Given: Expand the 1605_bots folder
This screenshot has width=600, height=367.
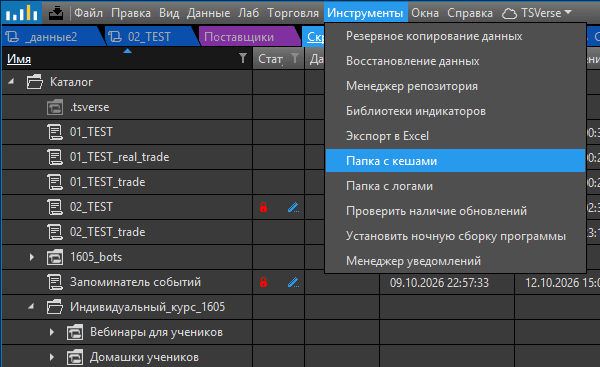Looking at the screenshot, I should tap(32, 257).
